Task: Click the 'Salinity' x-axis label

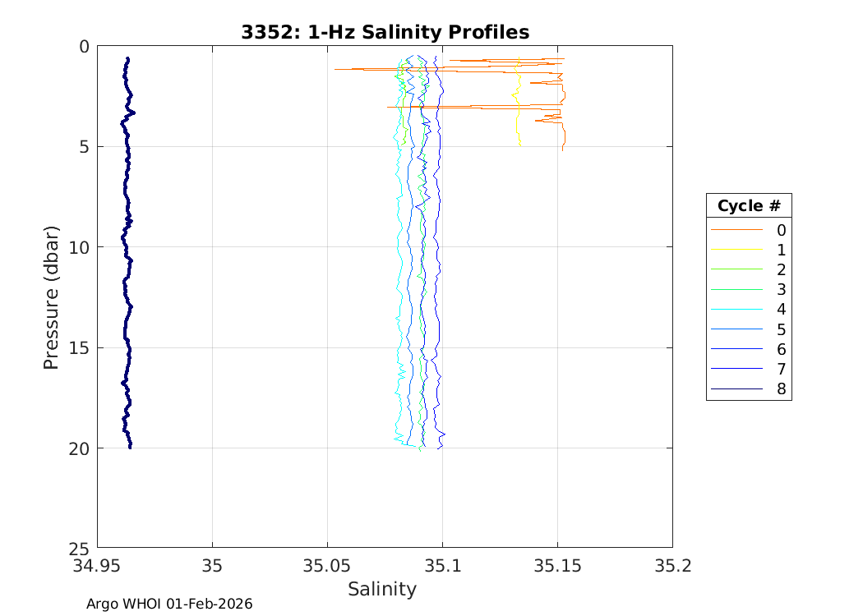Action: (382, 589)
